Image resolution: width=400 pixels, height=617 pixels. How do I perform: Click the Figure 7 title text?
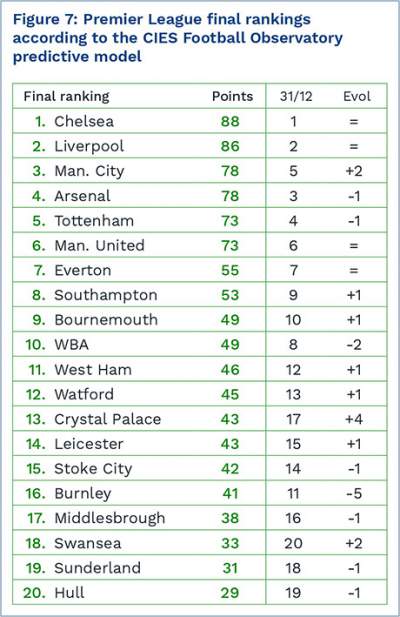[x=178, y=38]
